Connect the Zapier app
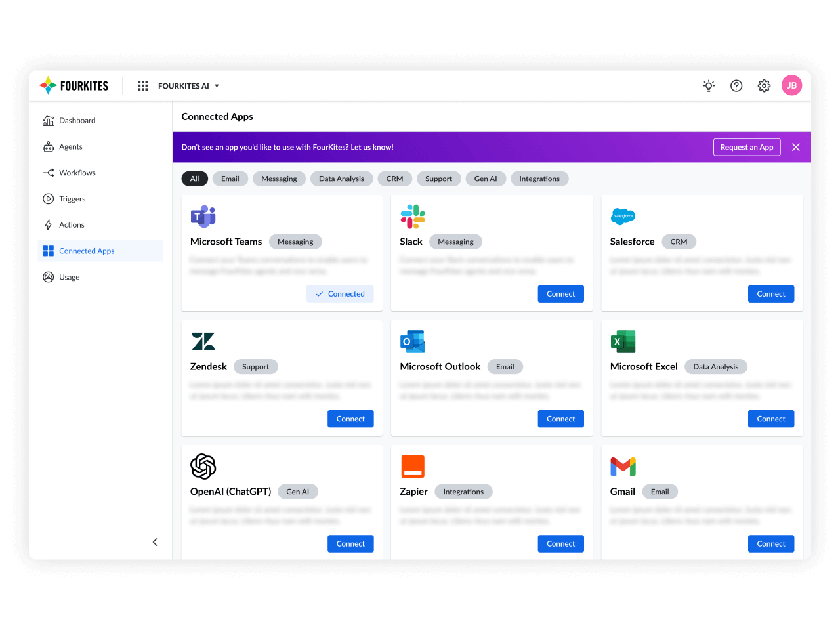Viewport: 840px width, 630px height. pyautogui.click(x=561, y=544)
